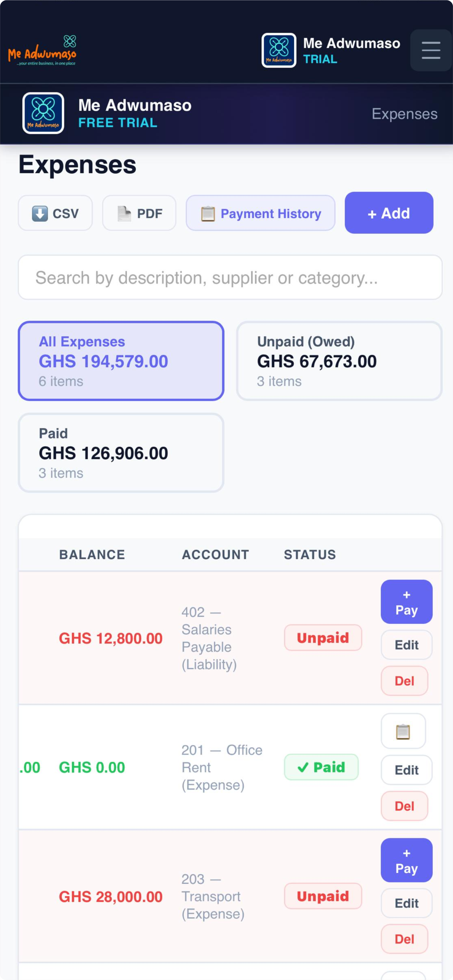
Task: Add a new expense
Action: coord(389,213)
